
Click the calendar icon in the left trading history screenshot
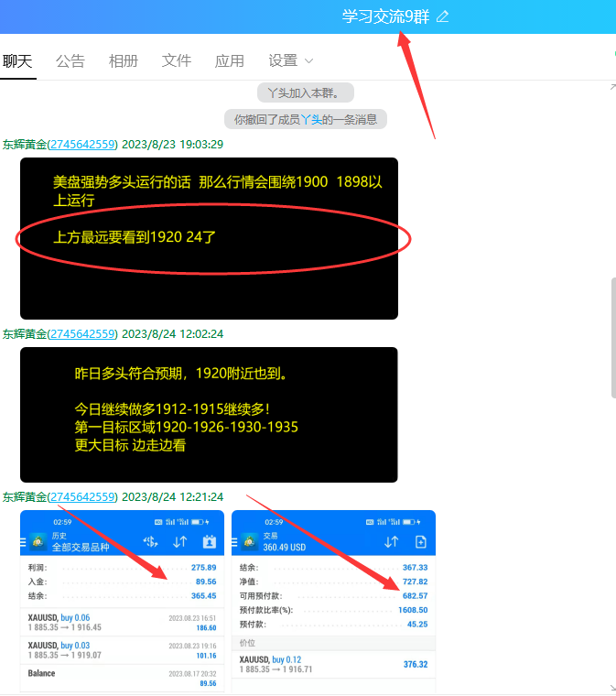pyautogui.click(x=209, y=541)
